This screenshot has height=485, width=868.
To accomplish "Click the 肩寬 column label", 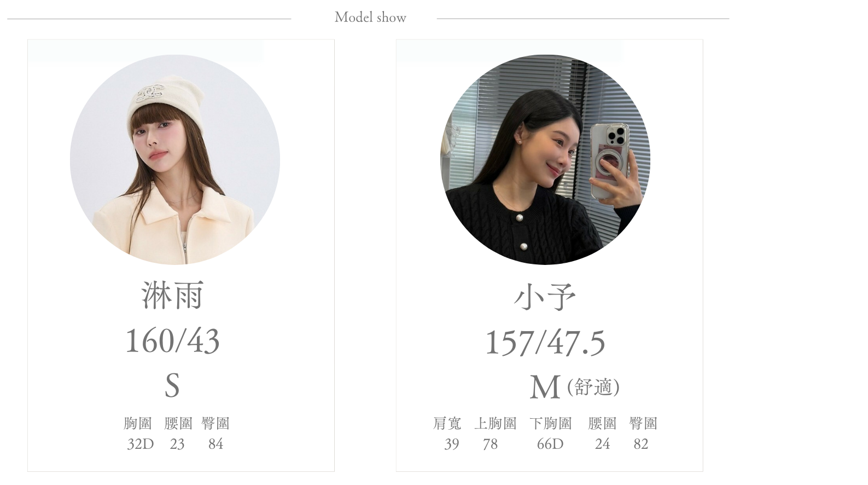I will [447, 423].
